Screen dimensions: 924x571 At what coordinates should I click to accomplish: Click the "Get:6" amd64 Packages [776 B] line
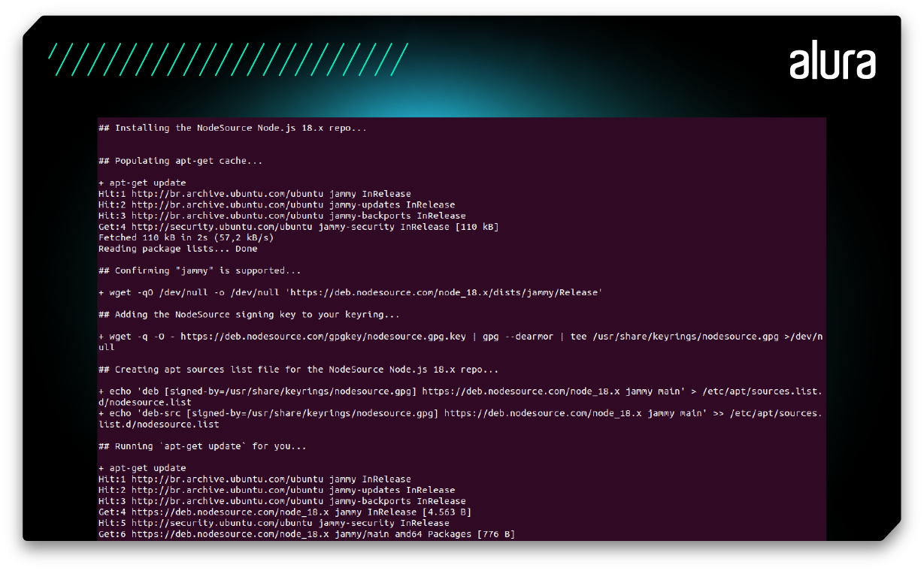tap(307, 534)
